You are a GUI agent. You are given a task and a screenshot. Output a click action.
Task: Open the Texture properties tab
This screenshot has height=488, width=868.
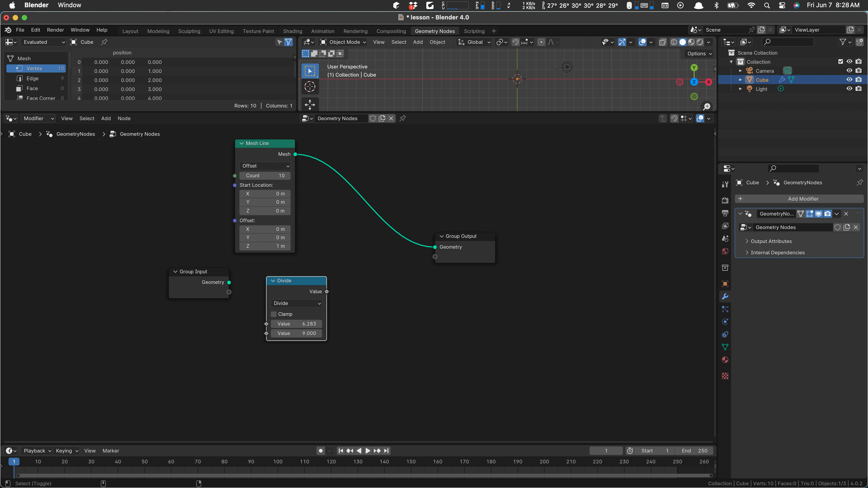click(x=725, y=376)
